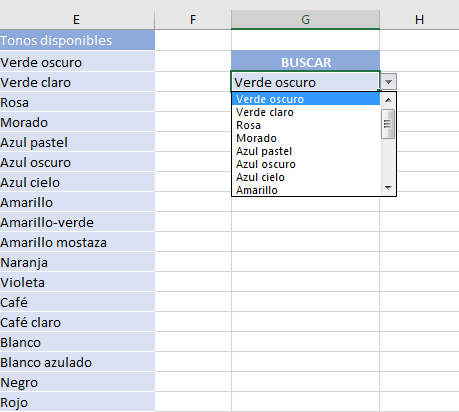The height and width of the screenshot is (412, 459).
Task: Select the Café cell
Action: tap(77, 301)
